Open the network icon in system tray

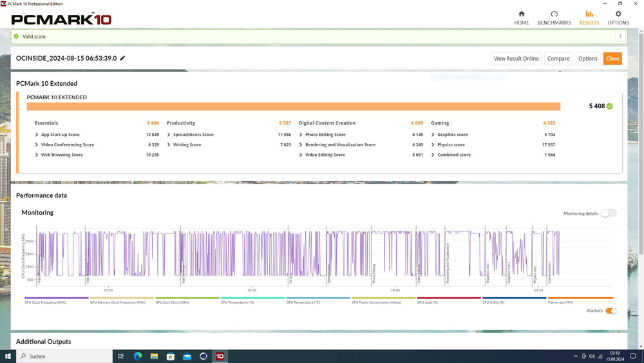[x=600, y=357]
